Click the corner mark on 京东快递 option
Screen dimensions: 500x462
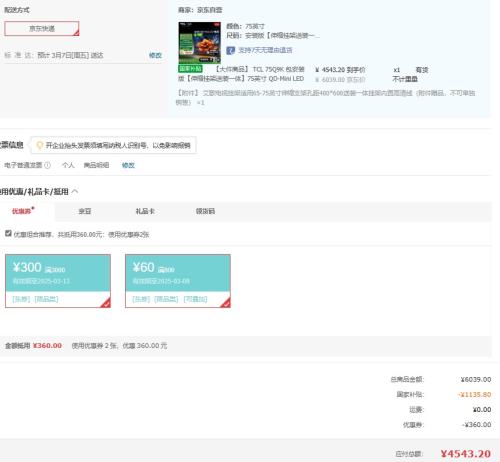coord(76,32)
